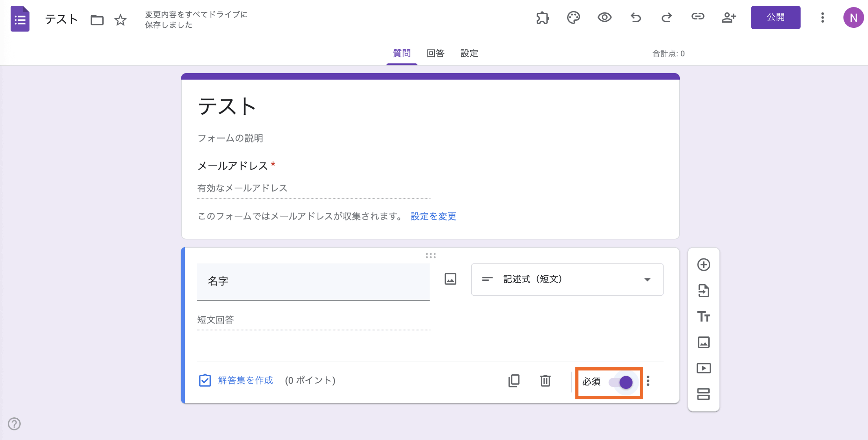This screenshot has height=440, width=868.
Task: Open more options for the 名字 question
Action: [649, 381]
